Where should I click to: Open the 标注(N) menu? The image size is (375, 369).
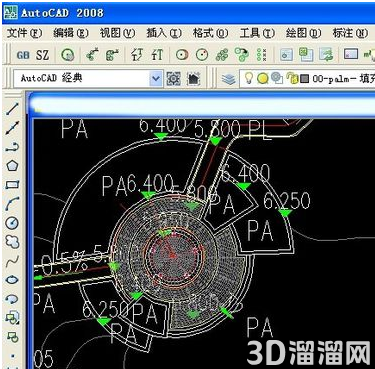click(x=350, y=33)
